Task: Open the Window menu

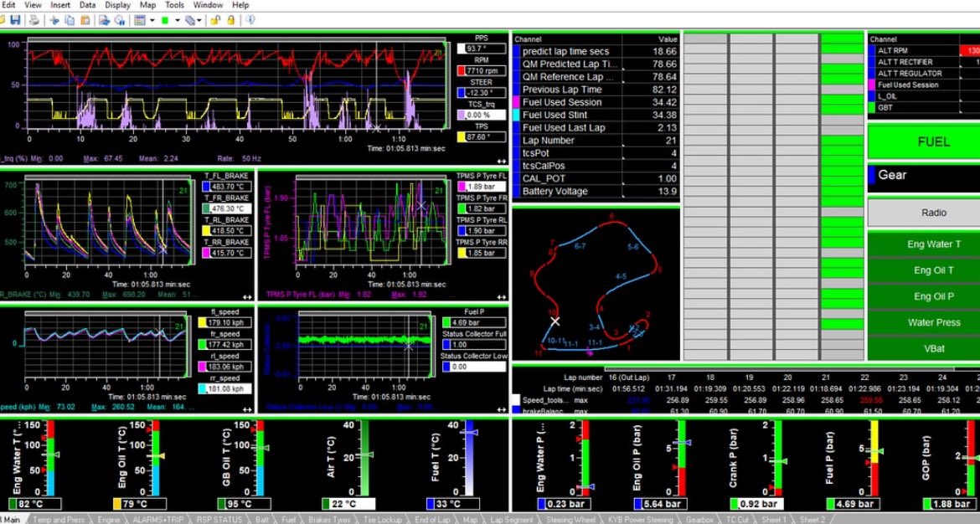Action: pyautogui.click(x=208, y=5)
